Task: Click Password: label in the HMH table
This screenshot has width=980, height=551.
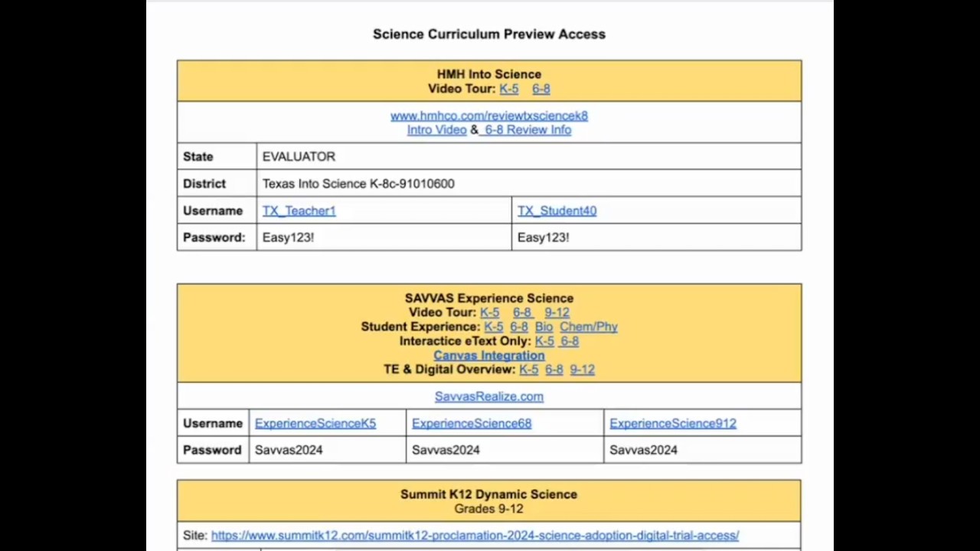Action: tap(214, 237)
